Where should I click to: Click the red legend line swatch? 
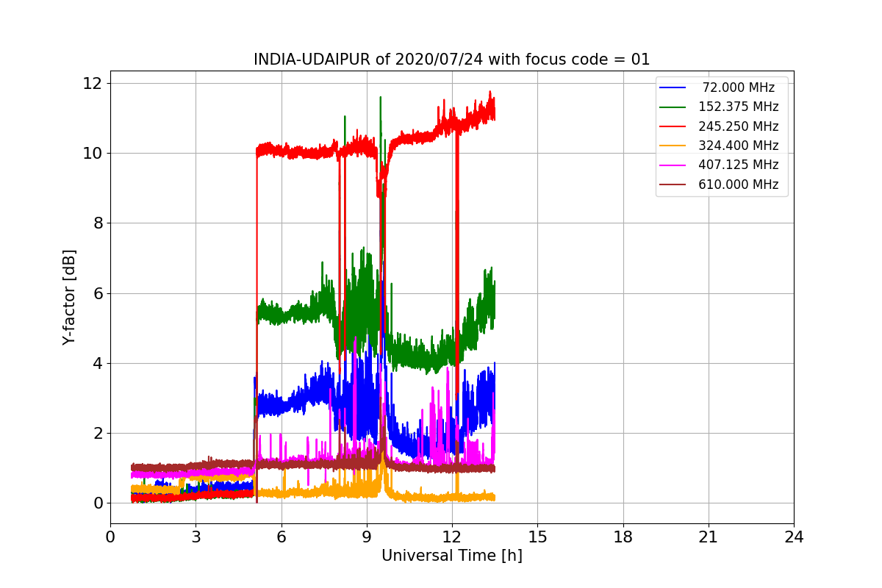pos(673,126)
